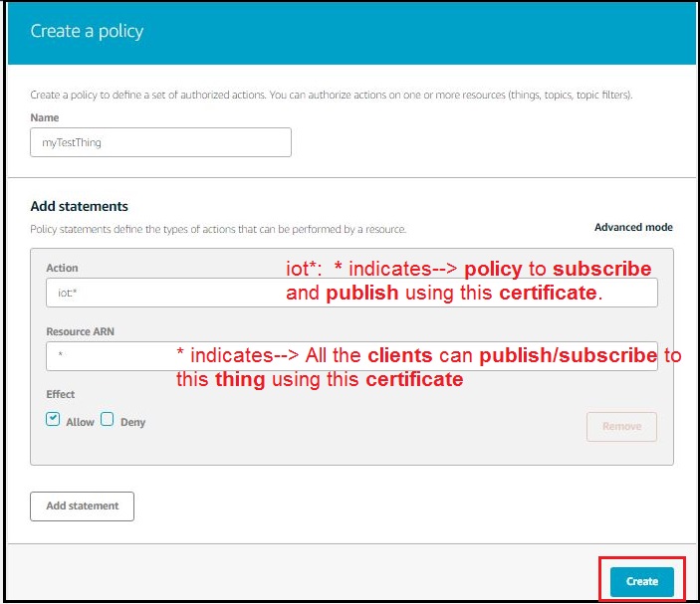700x604 pixels.
Task: Click the 'Action' field label
Action: coord(62,268)
